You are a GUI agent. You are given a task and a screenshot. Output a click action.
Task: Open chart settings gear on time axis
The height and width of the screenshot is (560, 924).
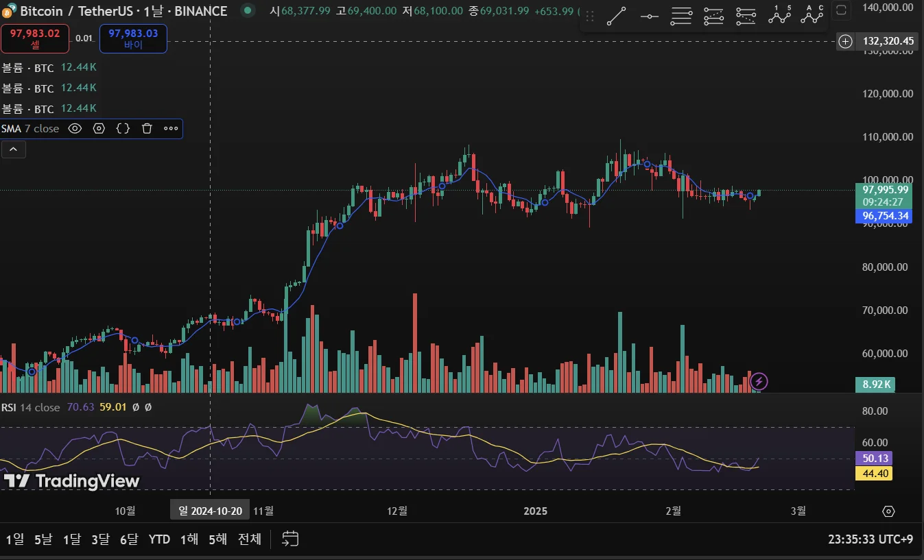(888, 511)
